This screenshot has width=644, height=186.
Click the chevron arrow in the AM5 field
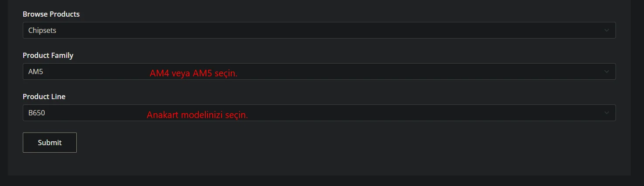click(607, 72)
